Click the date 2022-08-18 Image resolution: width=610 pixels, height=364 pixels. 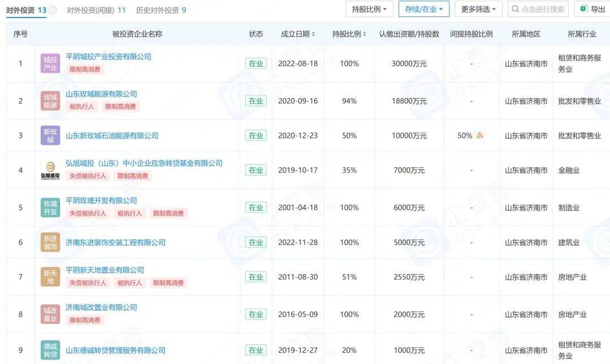click(298, 63)
